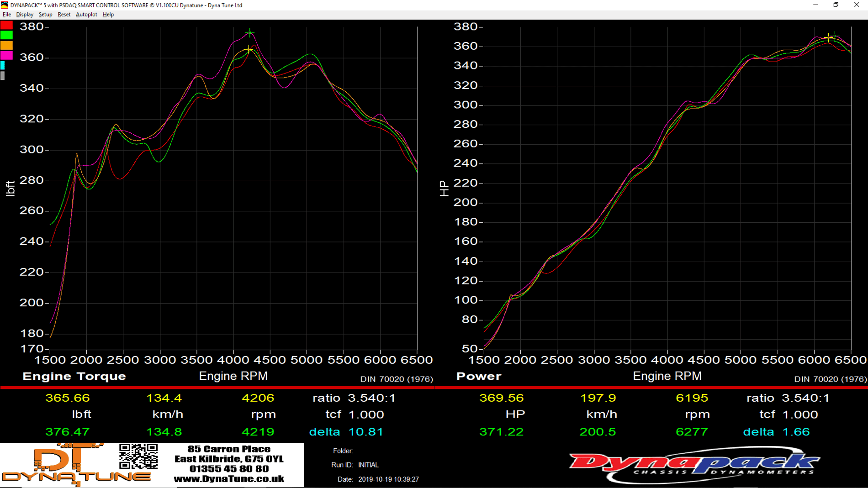Restore down the Dynapack window
This screenshot has width=868, height=488.
(x=836, y=5)
